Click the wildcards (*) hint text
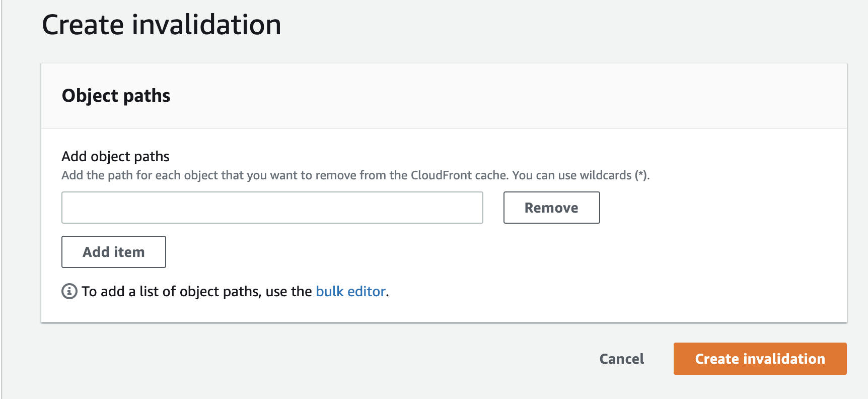 (x=614, y=175)
